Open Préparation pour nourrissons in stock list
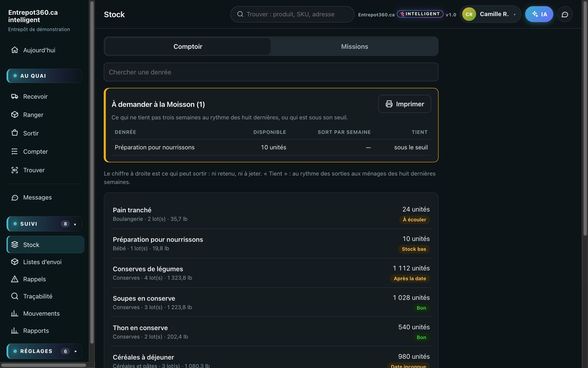This screenshot has height=368, width=588. click(271, 243)
